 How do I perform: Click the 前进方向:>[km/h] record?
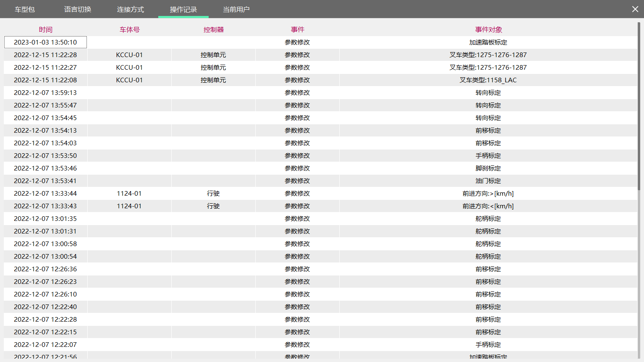click(488, 193)
